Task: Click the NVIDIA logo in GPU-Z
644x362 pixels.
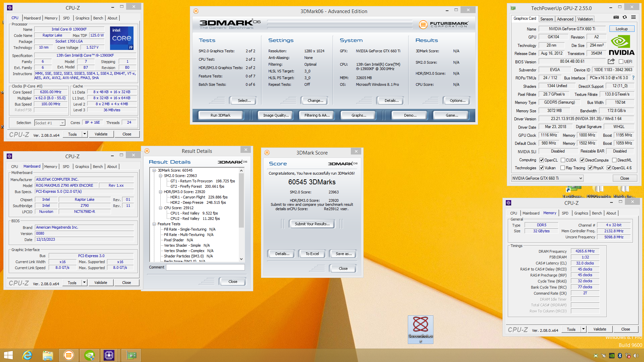Action: click(x=622, y=45)
